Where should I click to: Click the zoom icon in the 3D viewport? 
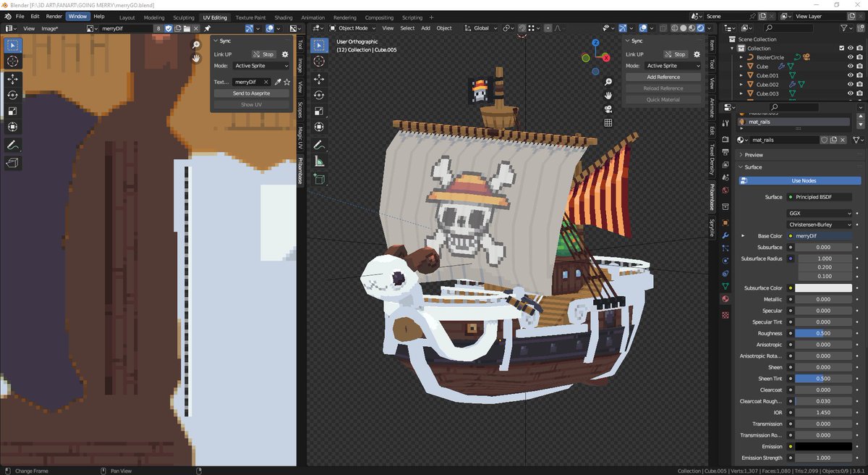tap(608, 82)
